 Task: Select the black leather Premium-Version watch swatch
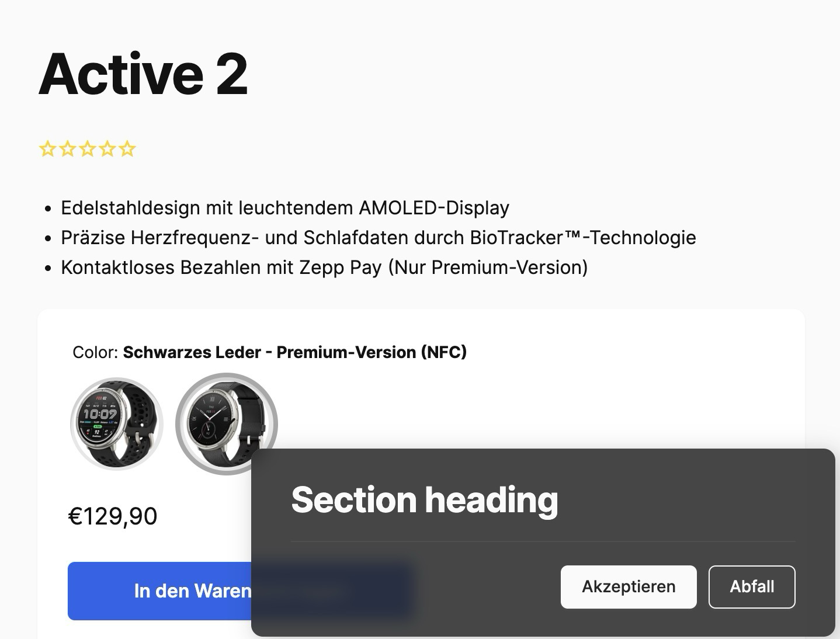click(x=227, y=424)
